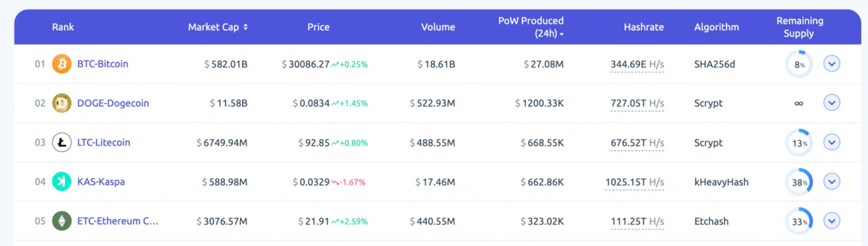Click Dogecoin's price $0.0834

(311, 103)
